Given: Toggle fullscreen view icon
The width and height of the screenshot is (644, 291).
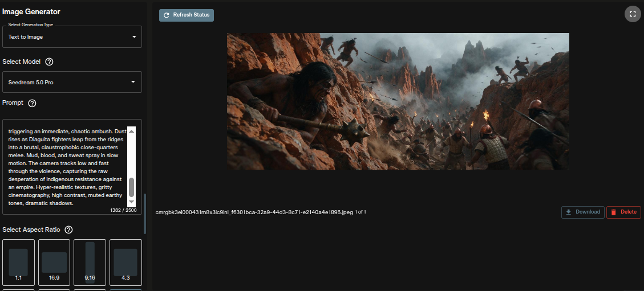Looking at the screenshot, I should pos(633,14).
